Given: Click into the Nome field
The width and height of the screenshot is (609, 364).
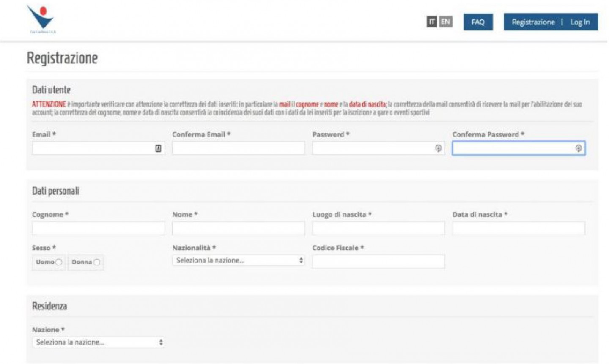Looking at the screenshot, I should point(238,228).
